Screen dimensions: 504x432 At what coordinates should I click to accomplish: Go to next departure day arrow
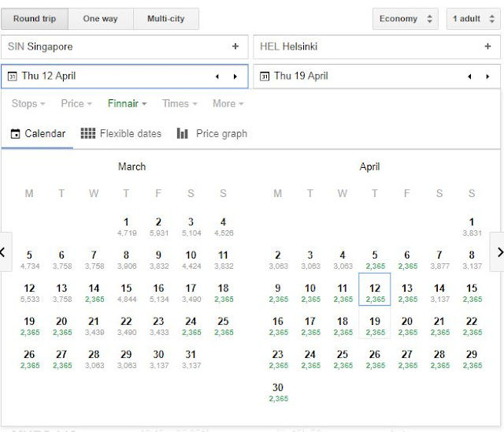click(x=235, y=76)
